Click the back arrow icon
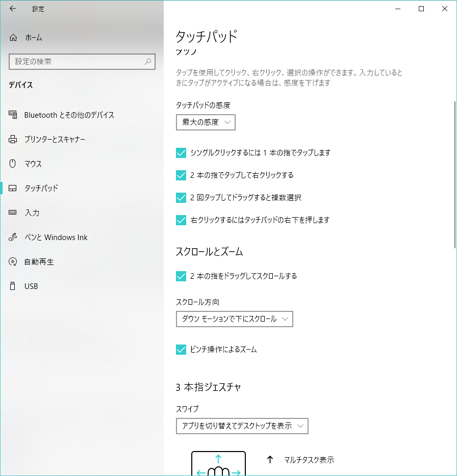Screen dimensions: 457x476 coord(13,9)
